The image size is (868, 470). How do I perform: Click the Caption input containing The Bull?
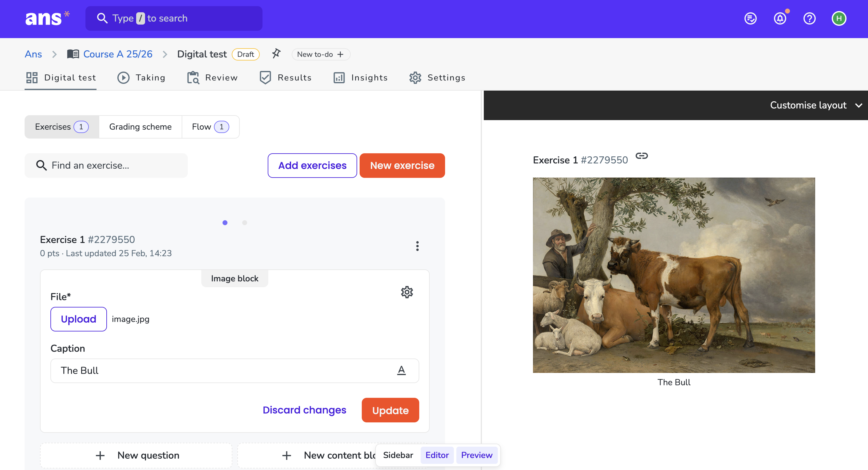pyautogui.click(x=235, y=371)
